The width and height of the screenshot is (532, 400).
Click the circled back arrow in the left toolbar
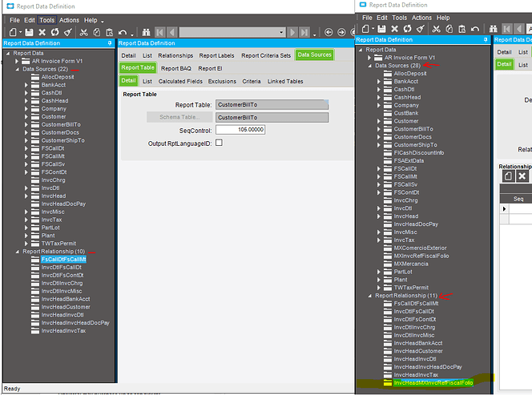328,32
